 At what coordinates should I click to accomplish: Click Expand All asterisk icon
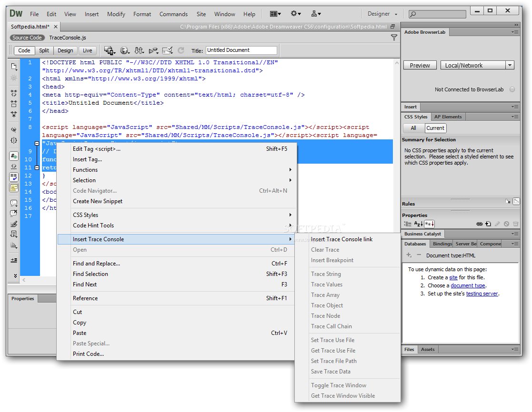13,114
